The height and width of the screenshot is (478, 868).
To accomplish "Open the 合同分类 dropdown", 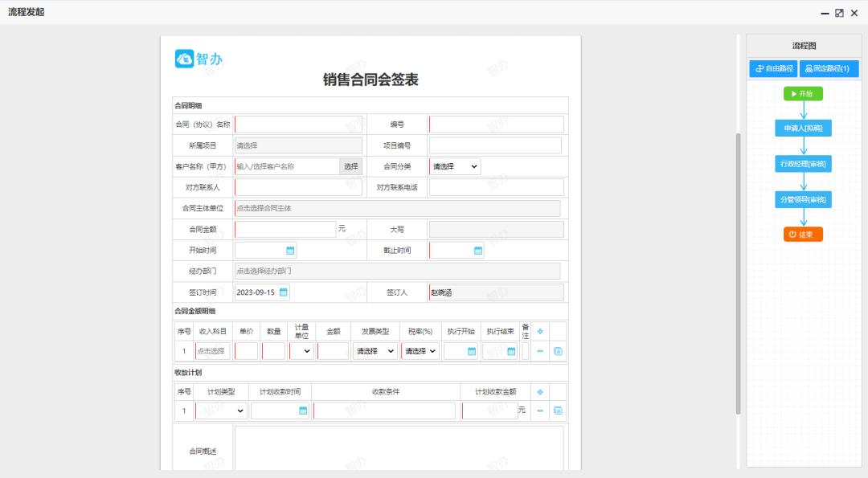I will pyautogui.click(x=455, y=166).
